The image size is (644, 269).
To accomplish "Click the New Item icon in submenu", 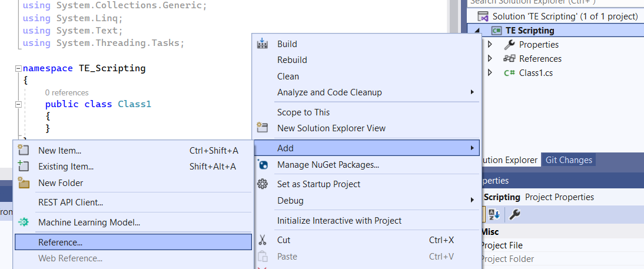I will [x=24, y=151].
